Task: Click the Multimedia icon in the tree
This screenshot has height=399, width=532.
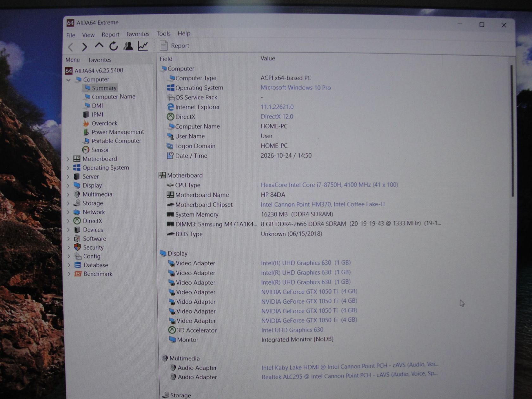Action: click(x=77, y=194)
